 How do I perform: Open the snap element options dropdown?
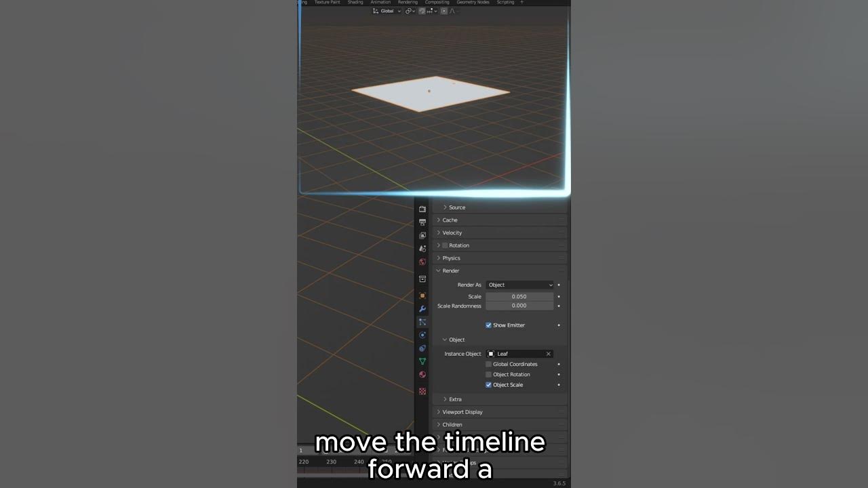431,11
